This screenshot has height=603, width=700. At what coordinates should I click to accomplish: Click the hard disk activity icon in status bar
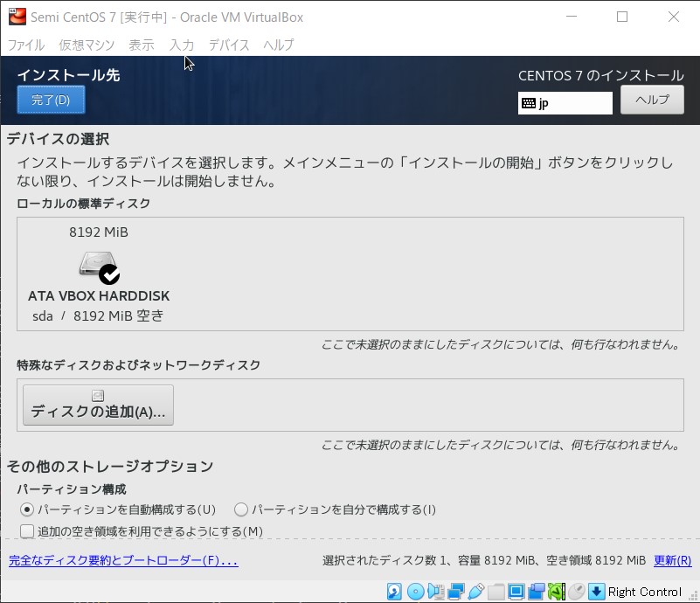click(394, 592)
